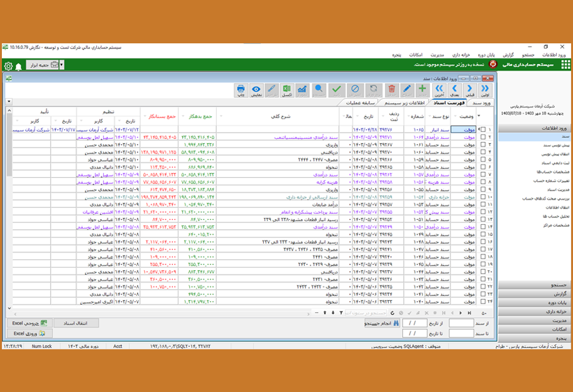Click the green plus new (جدید) icon
Screen dimensions: 573x392
(422, 90)
